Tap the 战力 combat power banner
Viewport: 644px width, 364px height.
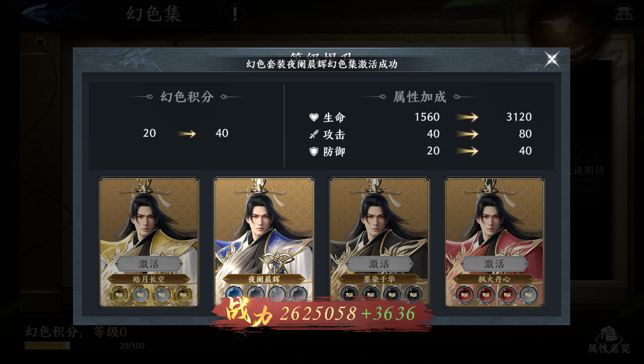[x=322, y=313]
